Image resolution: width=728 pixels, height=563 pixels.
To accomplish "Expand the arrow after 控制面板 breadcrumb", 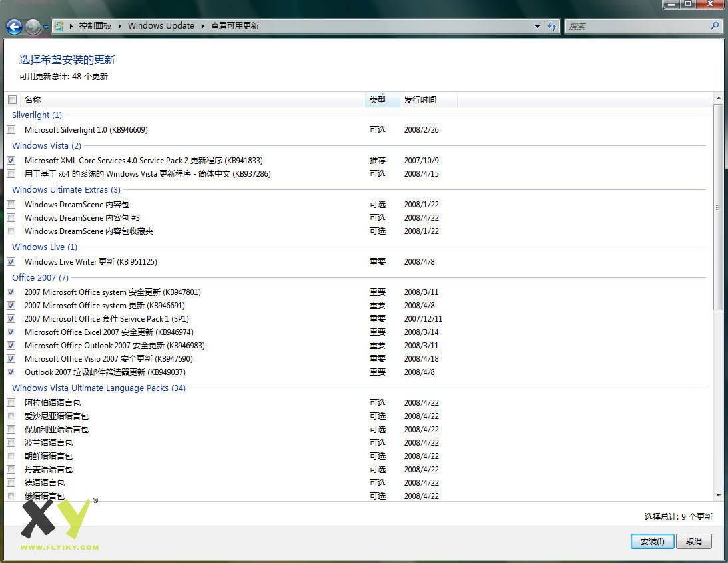I will [119, 26].
